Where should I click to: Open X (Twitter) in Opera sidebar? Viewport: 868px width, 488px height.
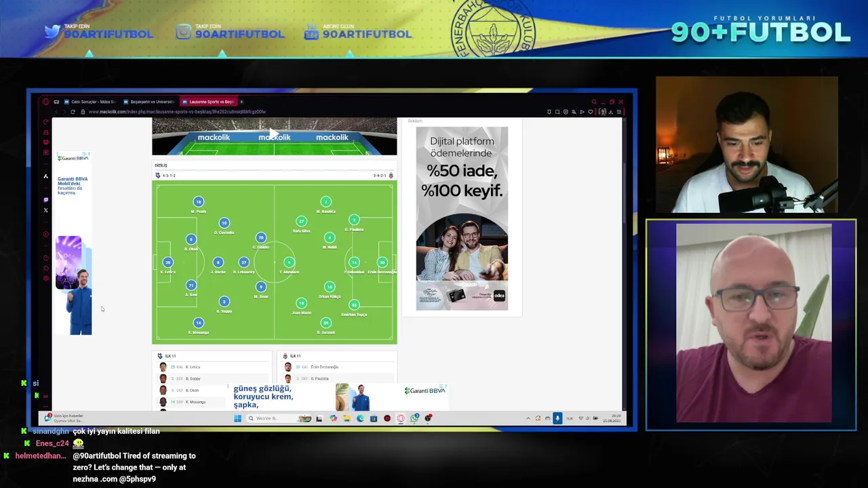tap(46, 210)
